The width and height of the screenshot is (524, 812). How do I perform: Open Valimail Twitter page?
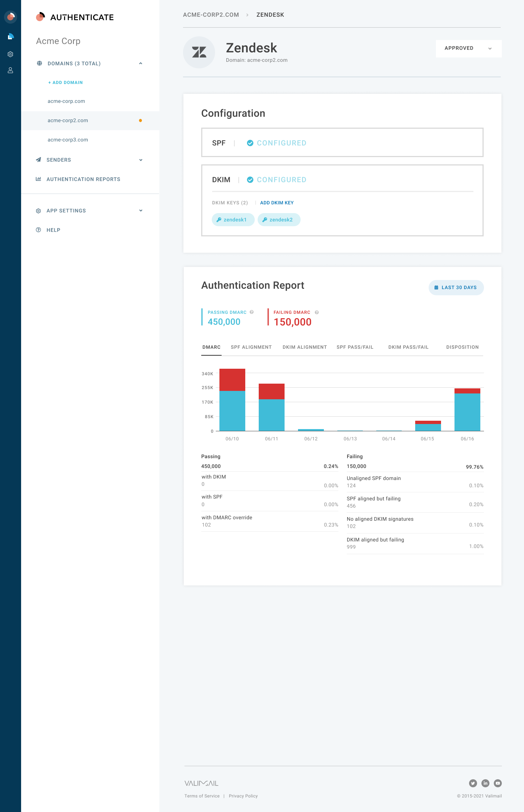pos(473,783)
